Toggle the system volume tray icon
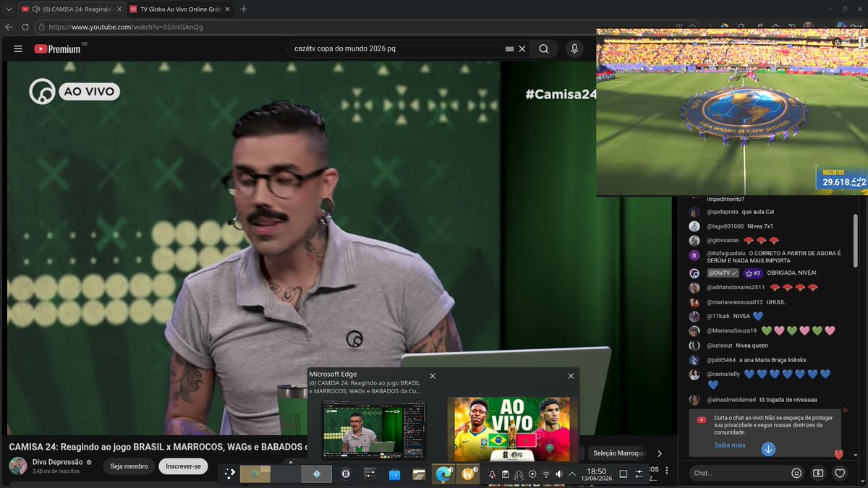 point(559,474)
